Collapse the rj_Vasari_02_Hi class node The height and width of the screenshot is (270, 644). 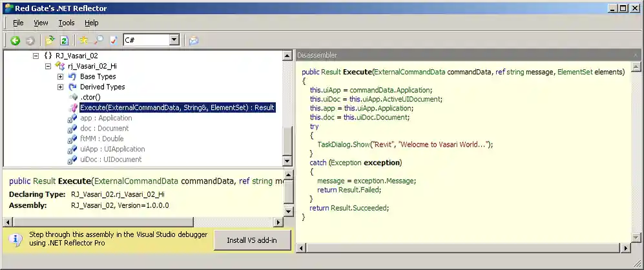[48, 67]
